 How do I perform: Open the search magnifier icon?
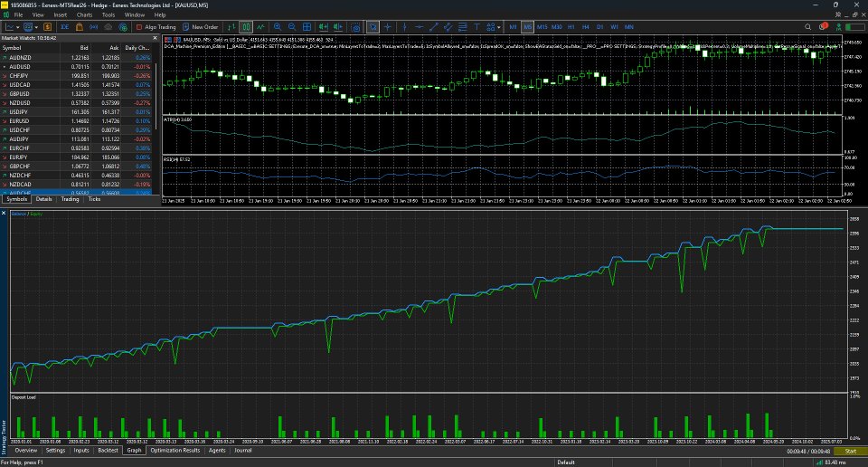[807, 26]
